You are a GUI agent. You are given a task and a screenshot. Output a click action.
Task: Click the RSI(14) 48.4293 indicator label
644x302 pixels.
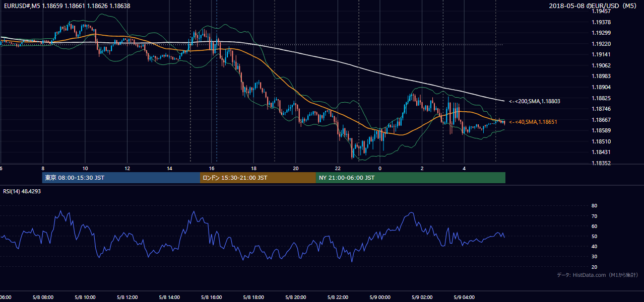click(22, 191)
